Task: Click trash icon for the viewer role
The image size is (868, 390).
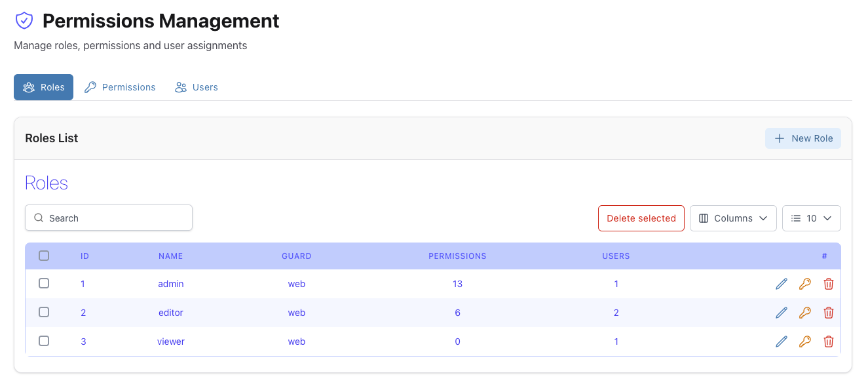Action: pos(828,341)
